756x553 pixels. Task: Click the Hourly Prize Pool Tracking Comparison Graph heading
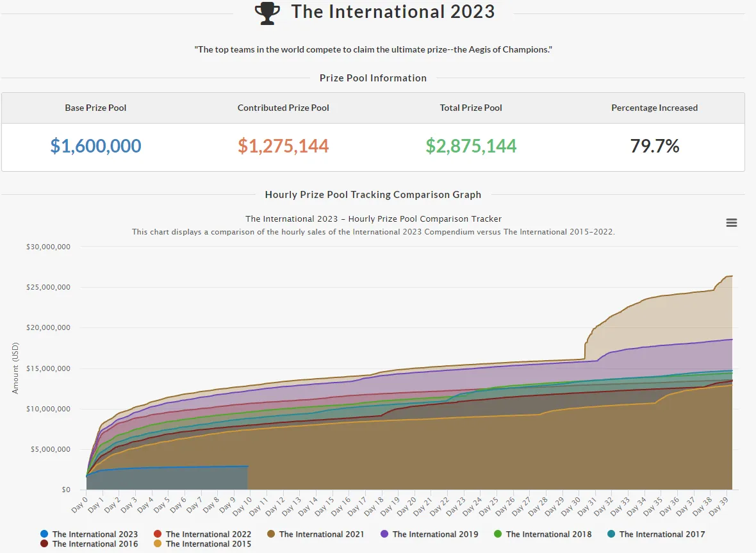tap(373, 195)
